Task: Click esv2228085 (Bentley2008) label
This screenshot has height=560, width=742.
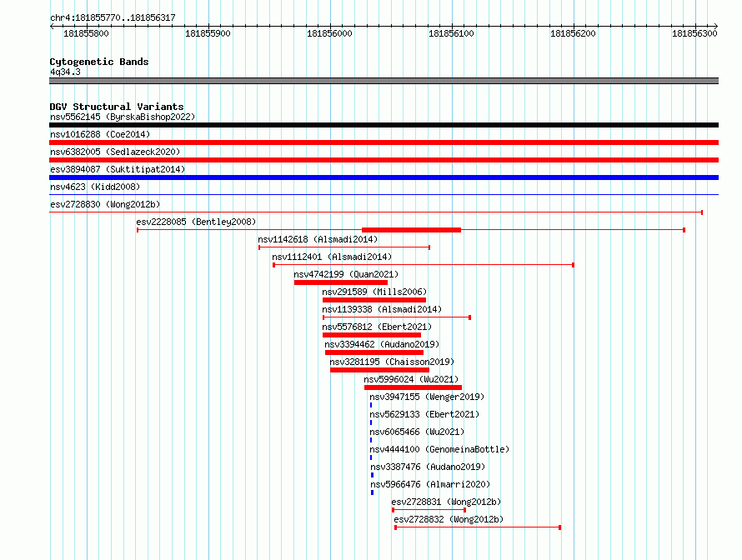Action: pyautogui.click(x=196, y=222)
